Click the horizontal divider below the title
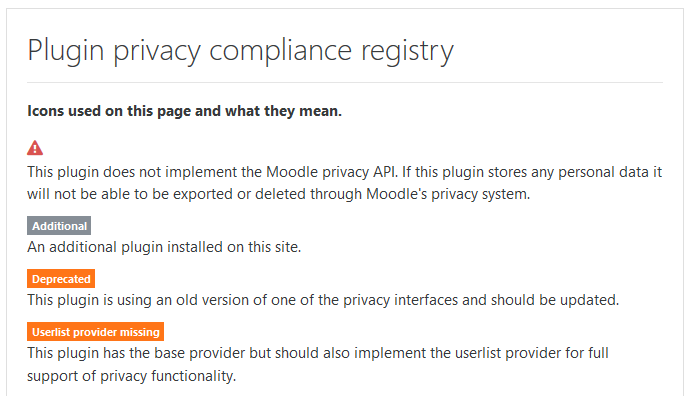 [x=345, y=82]
